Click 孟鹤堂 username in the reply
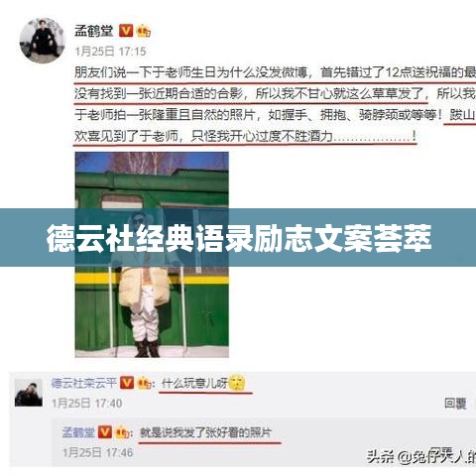476x476 pixels. click(78, 432)
